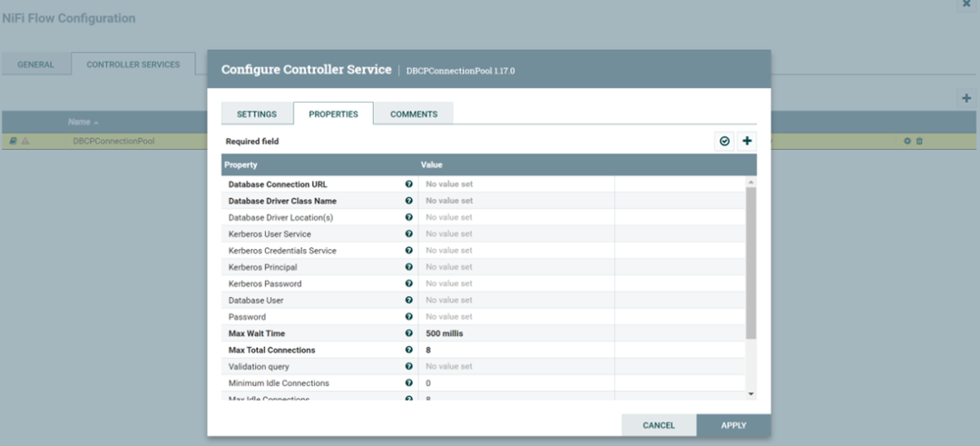Add controller service plus icon in background page

click(966, 98)
